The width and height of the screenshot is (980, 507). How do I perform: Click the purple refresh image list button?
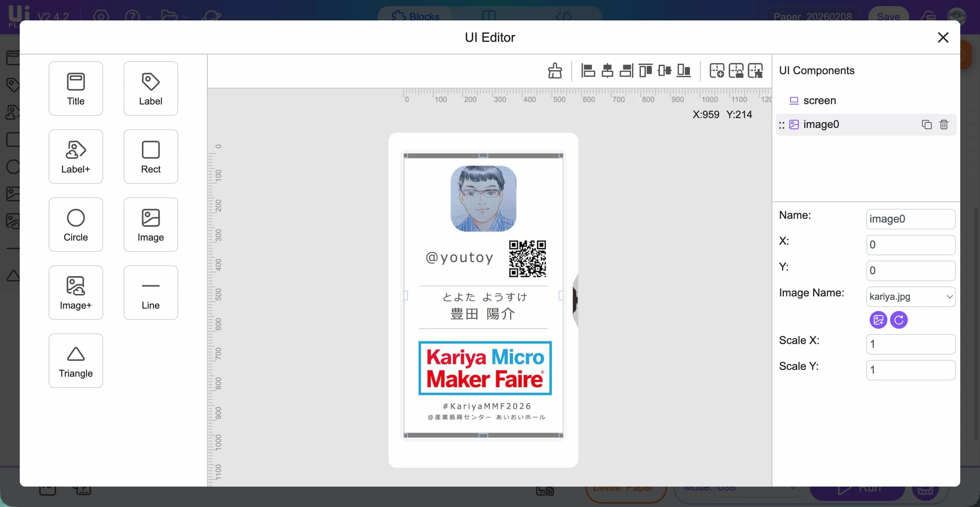[x=899, y=320]
